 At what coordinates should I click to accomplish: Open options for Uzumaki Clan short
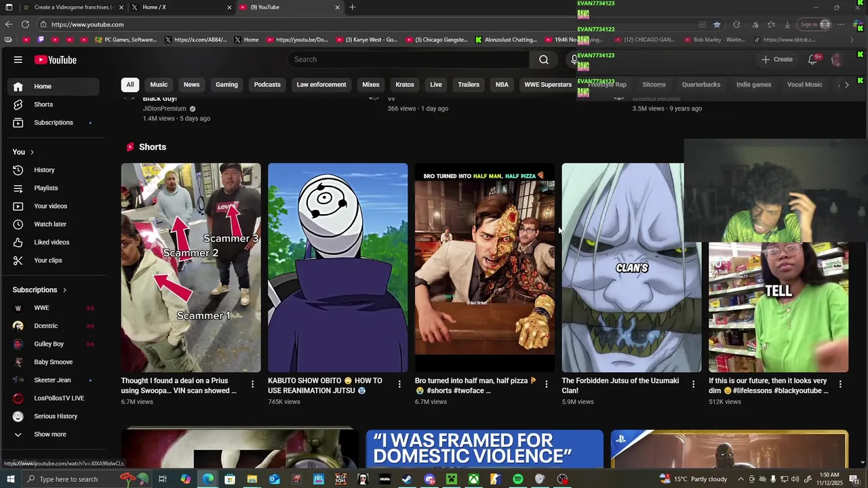[x=693, y=384]
